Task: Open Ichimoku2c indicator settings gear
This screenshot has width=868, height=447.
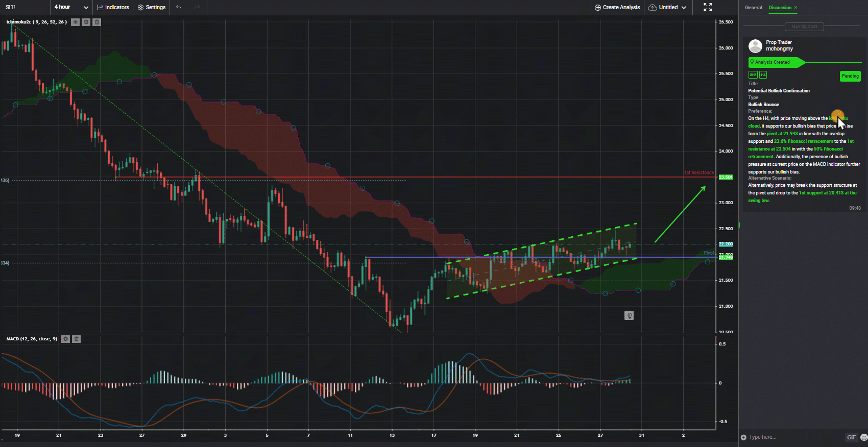Action: 86,22
